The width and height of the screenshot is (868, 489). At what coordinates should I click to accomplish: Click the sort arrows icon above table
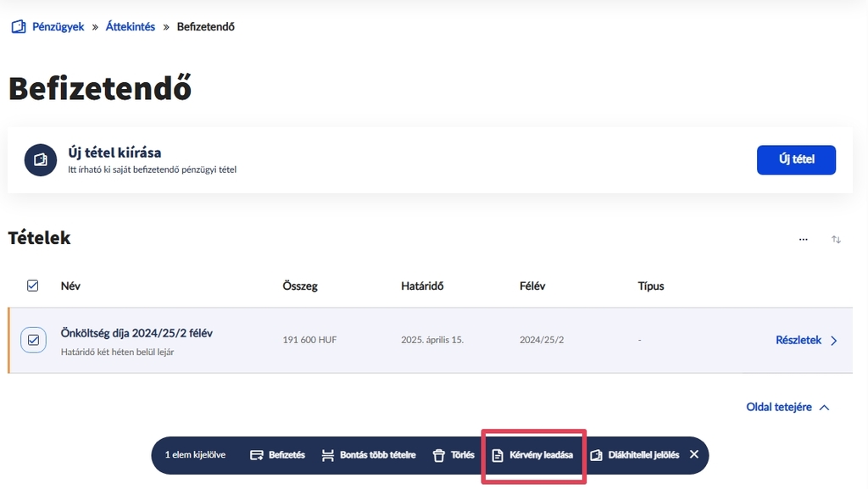(836, 240)
